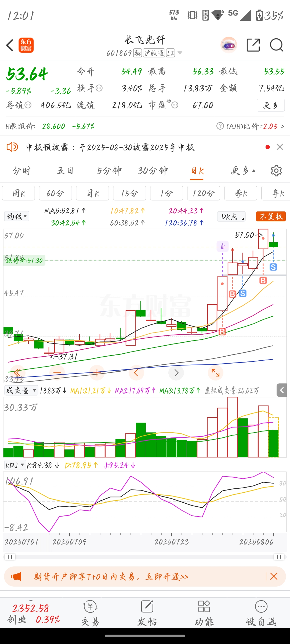This screenshot has width=290, height=644.
Task: Tap the share export icon
Action: pos(253,45)
